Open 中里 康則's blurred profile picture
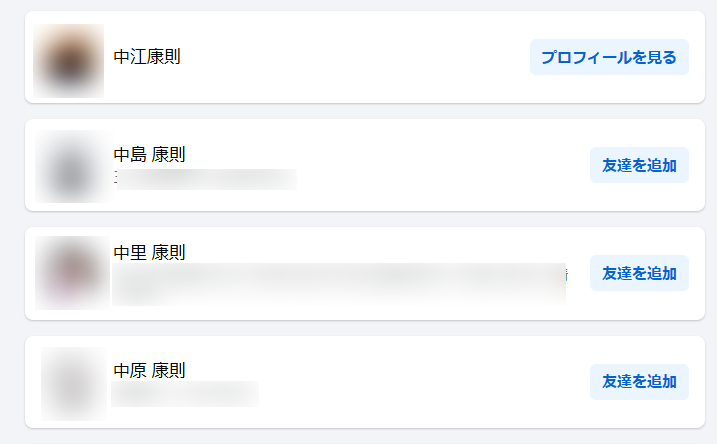Image resolution: width=717 pixels, height=444 pixels. [x=72, y=273]
